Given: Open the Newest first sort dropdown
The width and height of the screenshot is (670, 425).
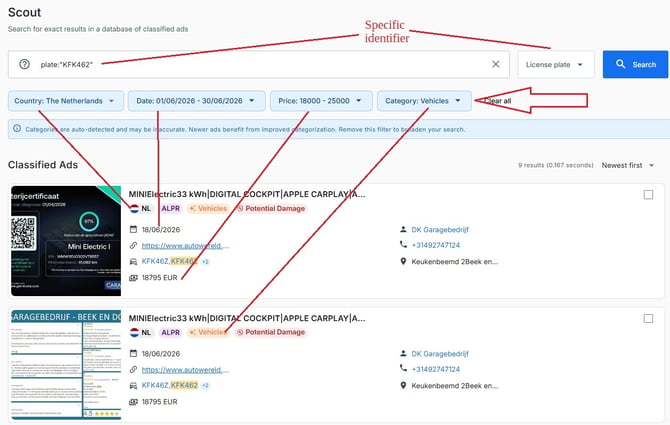Looking at the screenshot, I should tap(628, 165).
